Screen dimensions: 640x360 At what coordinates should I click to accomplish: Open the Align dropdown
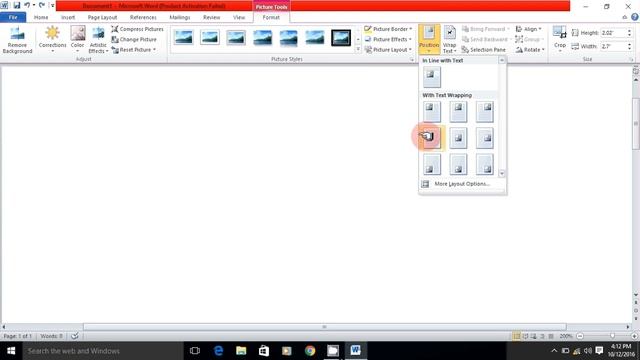tap(528, 29)
